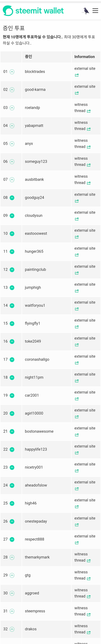The height and width of the screenshot is (644, 101).
Task: Open ausbitbank witness profile link
Action: [34, 179]
